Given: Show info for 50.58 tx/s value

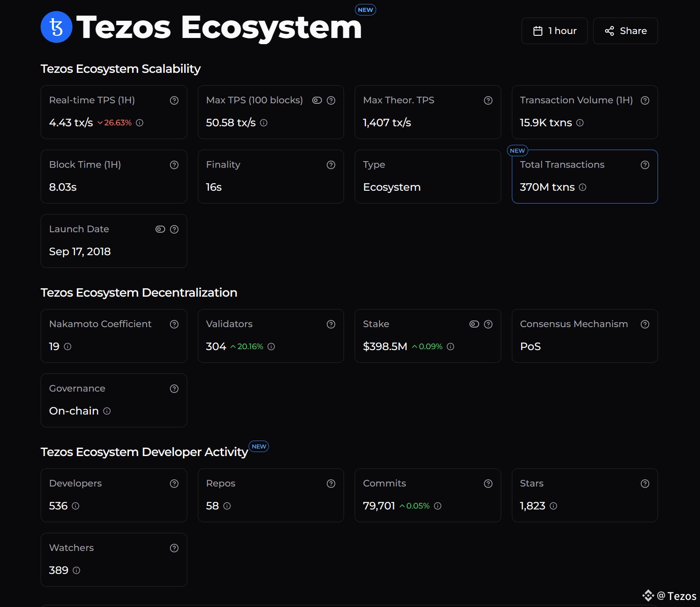Looking at the screenshot, I should [264, 123].
